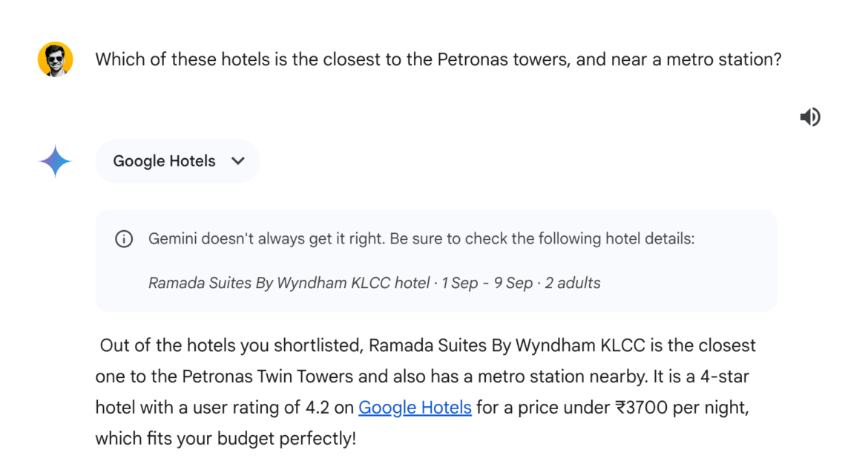868x470 pixels.
Task: Follow the Google Hotels link in the response
Action: click(415, 407)
